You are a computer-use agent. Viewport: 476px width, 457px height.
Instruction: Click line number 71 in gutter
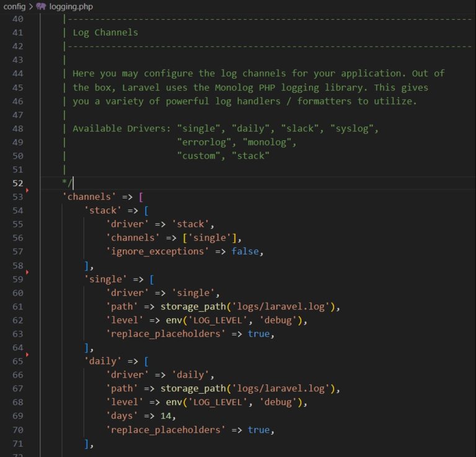17,443
